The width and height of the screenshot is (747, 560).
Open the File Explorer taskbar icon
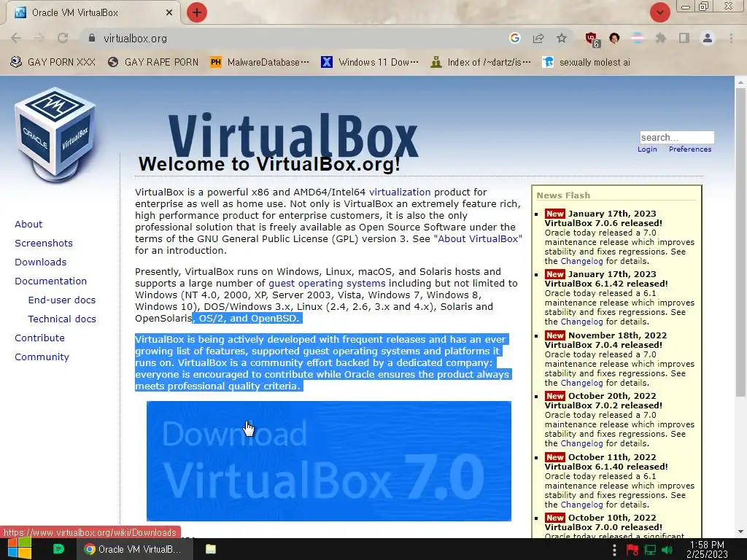[x=211, y=549]
